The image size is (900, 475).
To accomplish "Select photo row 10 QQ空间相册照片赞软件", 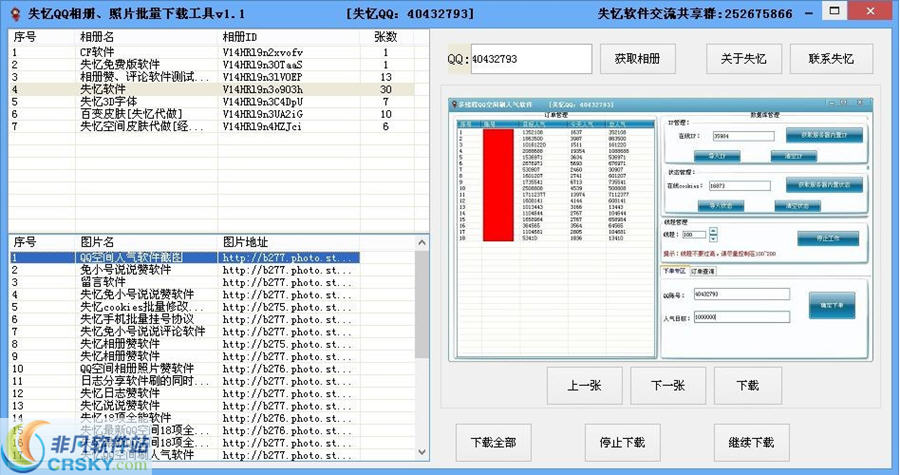I will (x=185, y=369).
